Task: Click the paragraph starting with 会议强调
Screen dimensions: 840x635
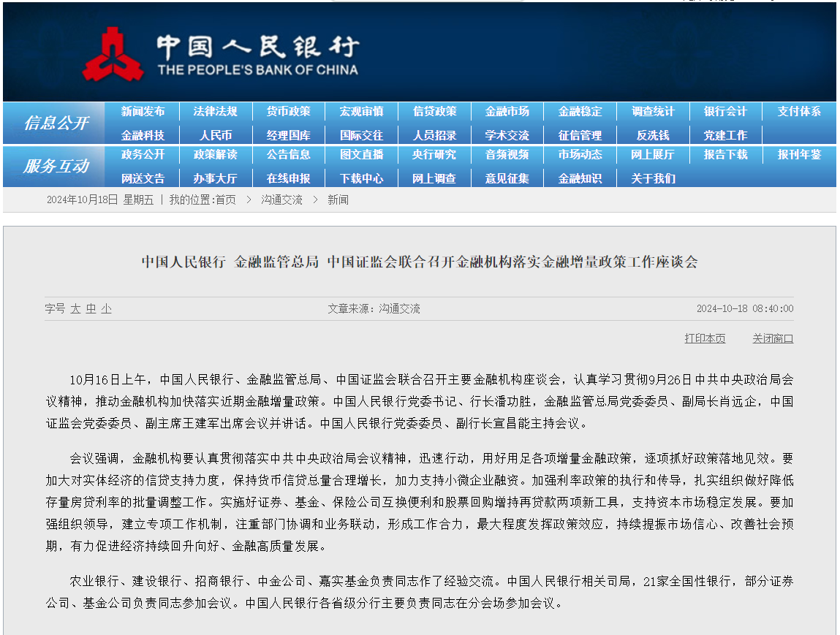Action: click(x=420, y=502)
